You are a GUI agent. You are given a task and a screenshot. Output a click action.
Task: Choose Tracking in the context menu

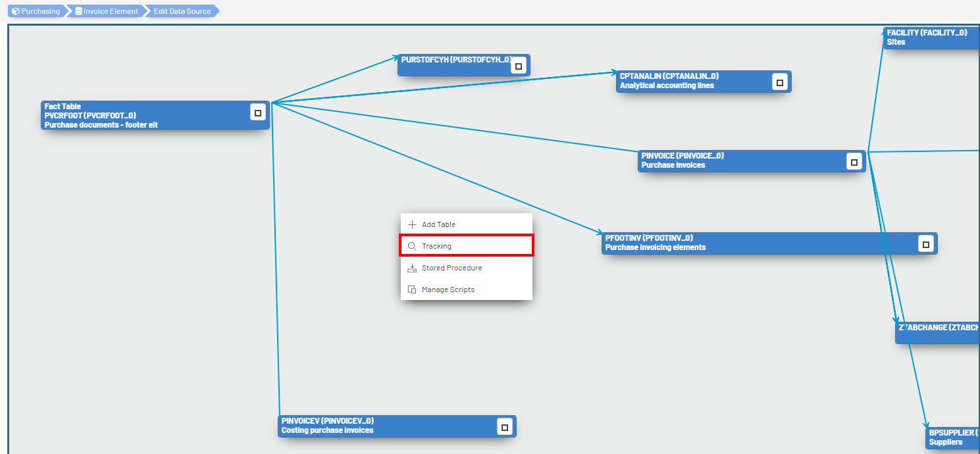coord(437,246)
